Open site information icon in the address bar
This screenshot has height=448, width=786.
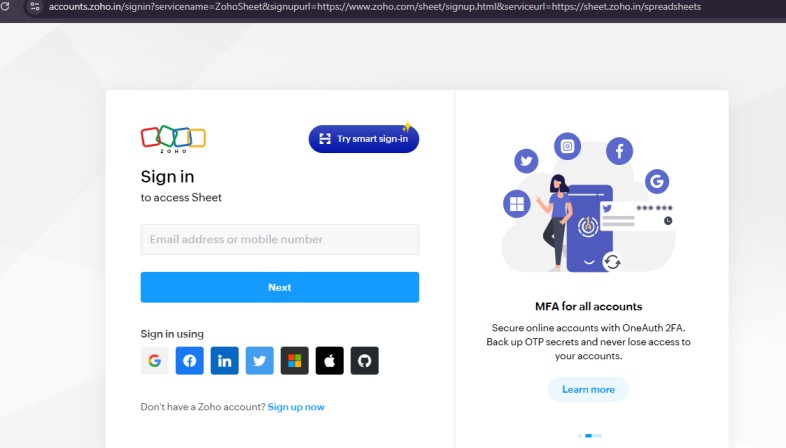point(35,7)
